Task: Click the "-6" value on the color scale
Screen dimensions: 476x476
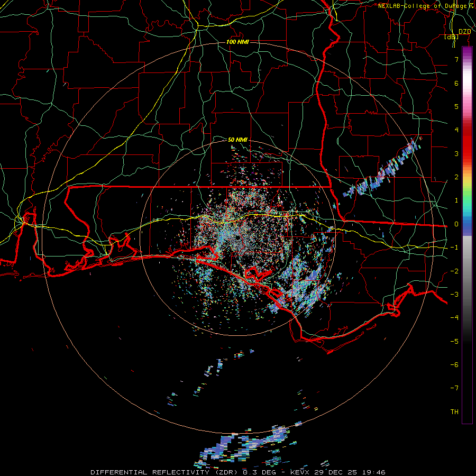Action: [x=454, y=365]
